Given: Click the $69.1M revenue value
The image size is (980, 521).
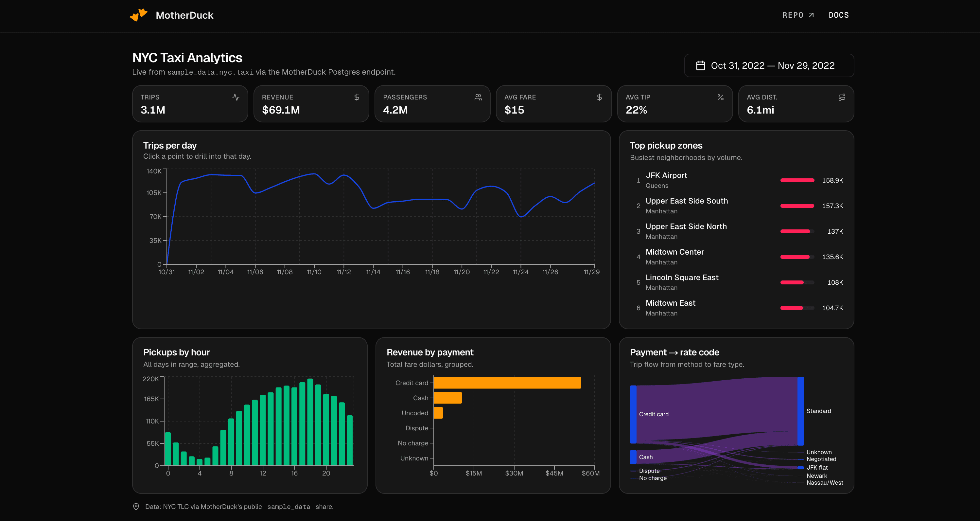Looking at the screenshot, I should click(281, 110).
